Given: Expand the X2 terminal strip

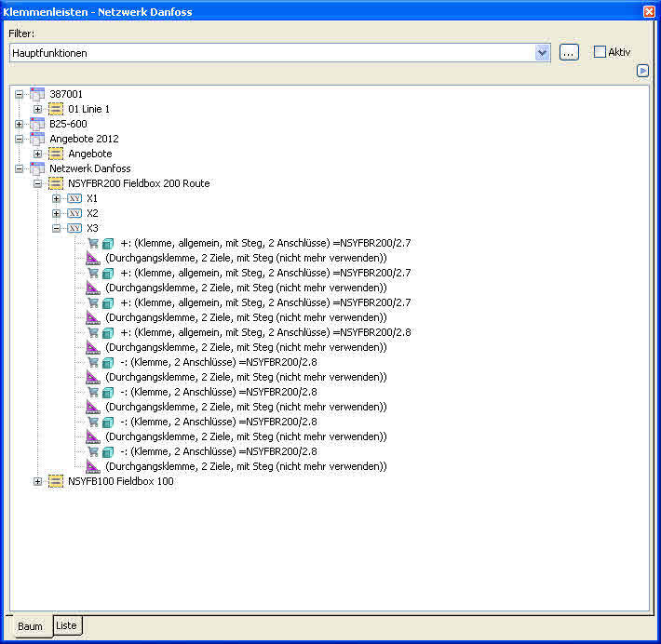Looking at the screenshot, I should [x=56, y=213].
